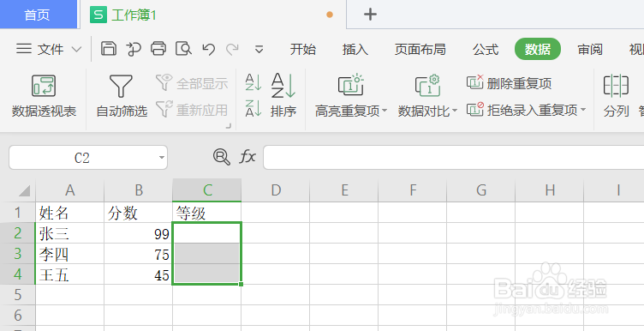Image resolution: width=644 pixels, height=331 pixels.
Task: Click cell containing 李四
Action: [70, 254]
